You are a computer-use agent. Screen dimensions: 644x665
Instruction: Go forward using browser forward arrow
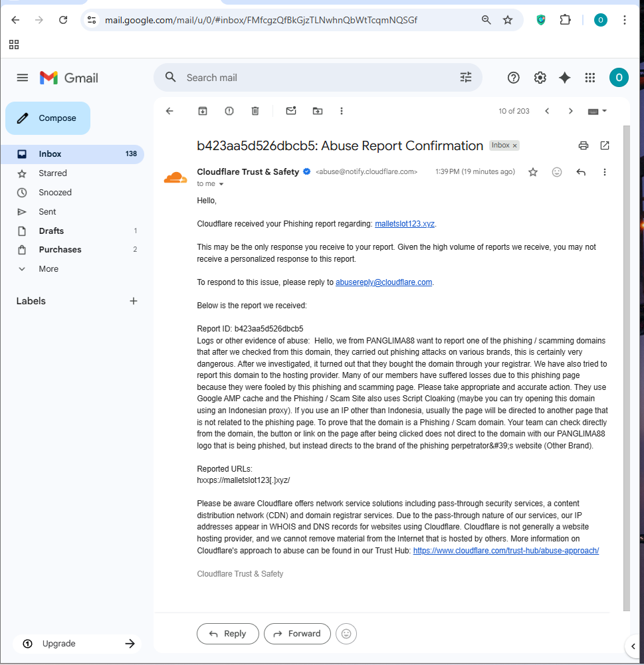pyautogui.click(x=39, y=20)
